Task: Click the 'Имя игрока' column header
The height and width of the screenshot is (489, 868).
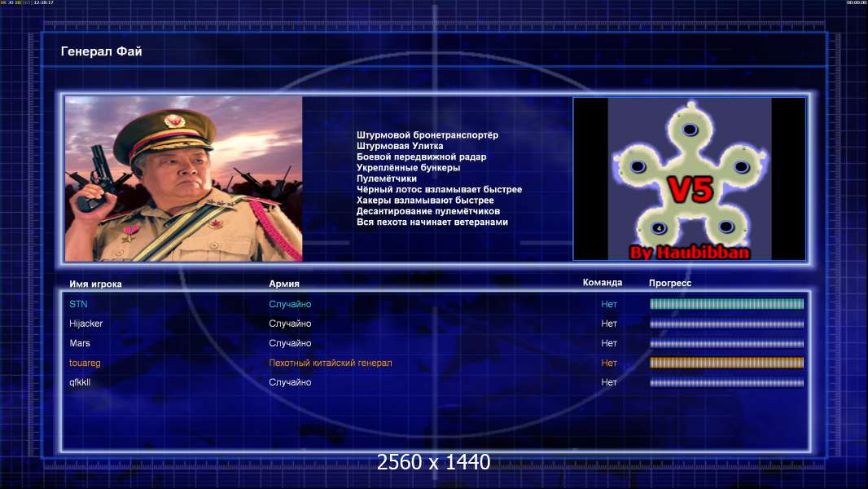Action: (x=95, y=284)
